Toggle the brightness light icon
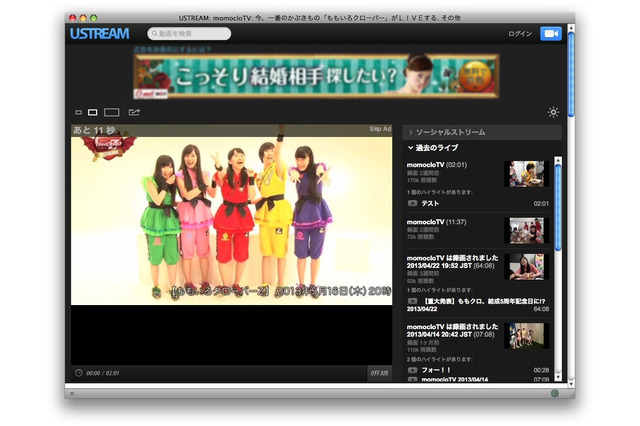Image resolution: width=640 pixels, height=426 pixels. click(553, 112)
